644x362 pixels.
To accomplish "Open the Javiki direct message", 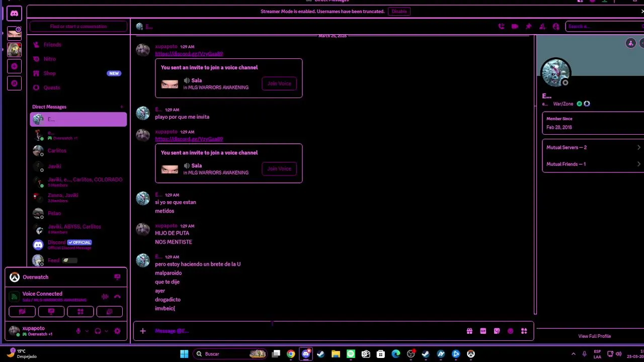I will tap(78, 166).
